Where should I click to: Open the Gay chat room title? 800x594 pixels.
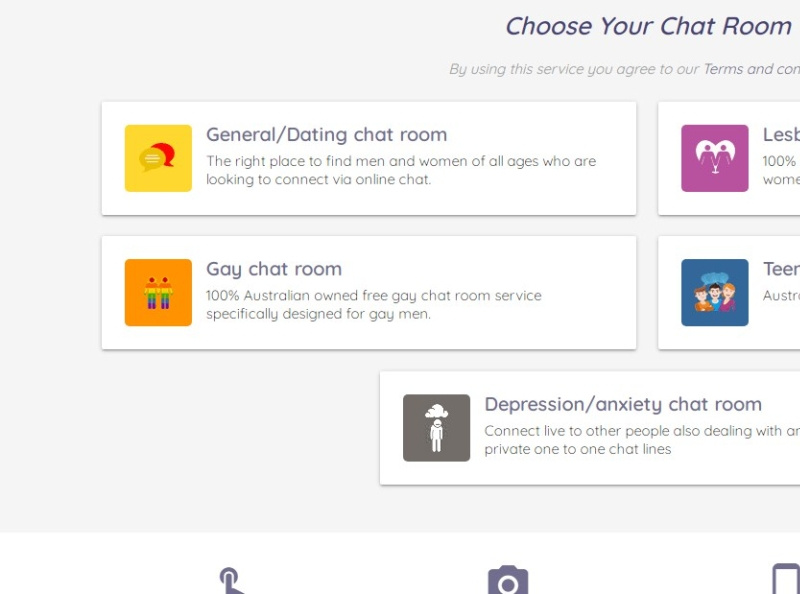click(274, 269)
